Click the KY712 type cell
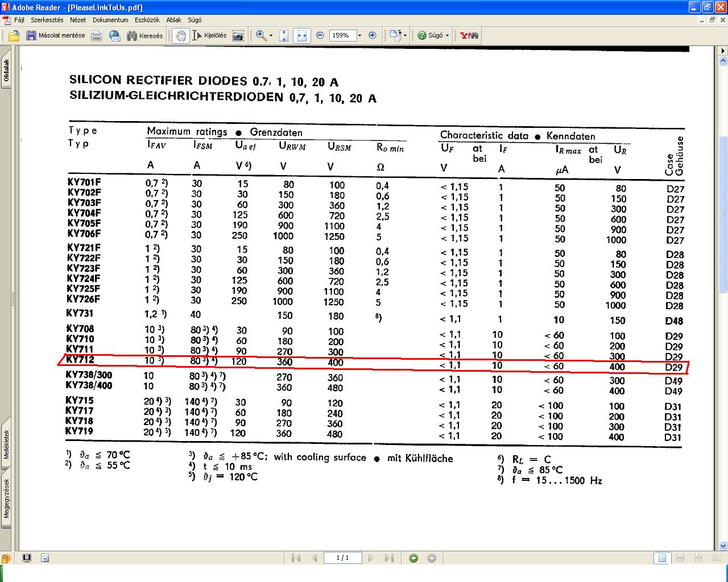 coord(80,359)
